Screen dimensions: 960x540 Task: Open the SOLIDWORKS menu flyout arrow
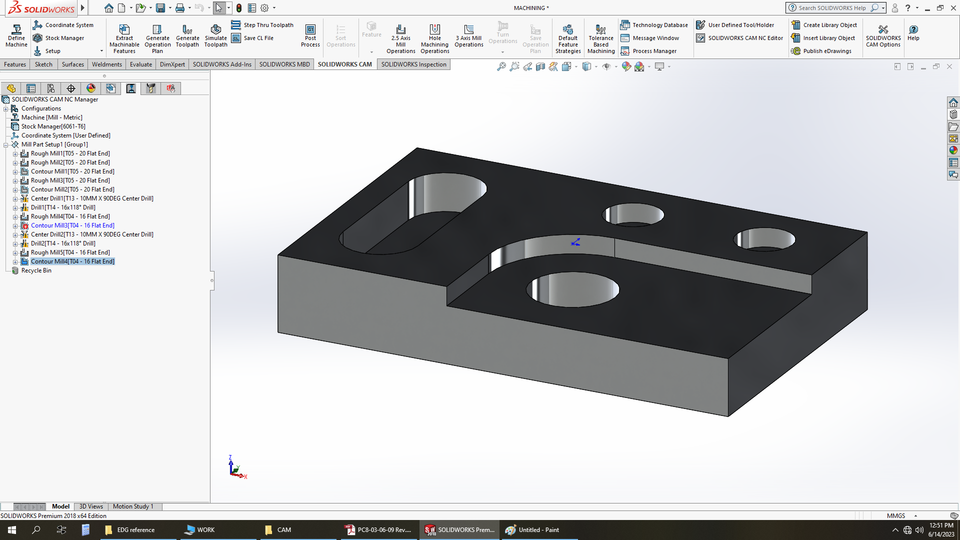click(83, 8)
